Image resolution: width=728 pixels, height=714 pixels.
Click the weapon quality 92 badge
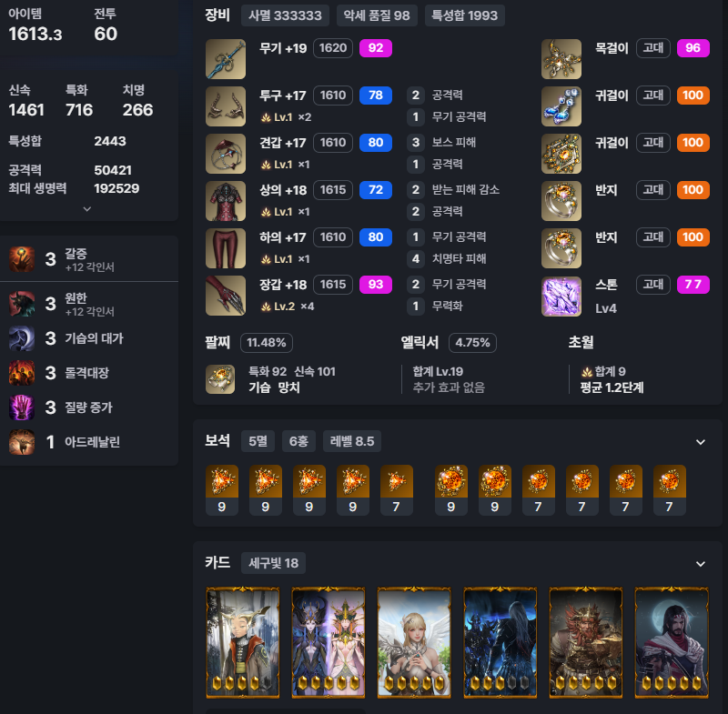coord(376,48)
